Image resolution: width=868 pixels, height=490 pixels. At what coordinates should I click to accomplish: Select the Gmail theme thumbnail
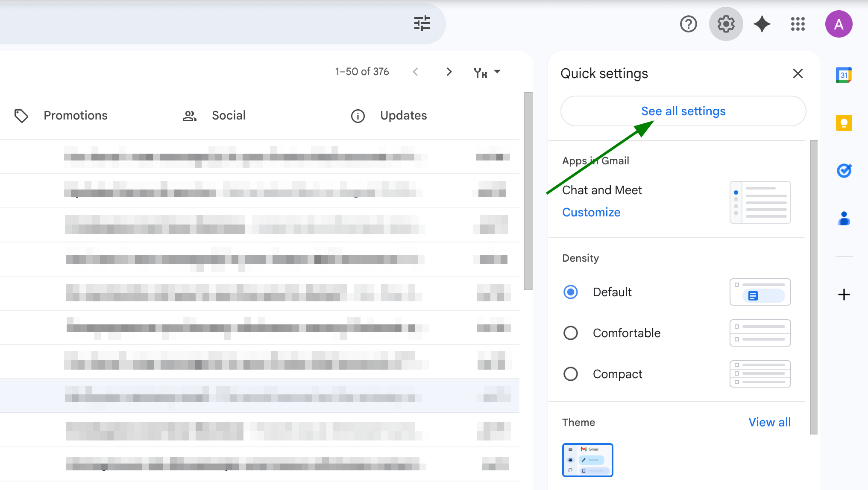pos(587,460)
